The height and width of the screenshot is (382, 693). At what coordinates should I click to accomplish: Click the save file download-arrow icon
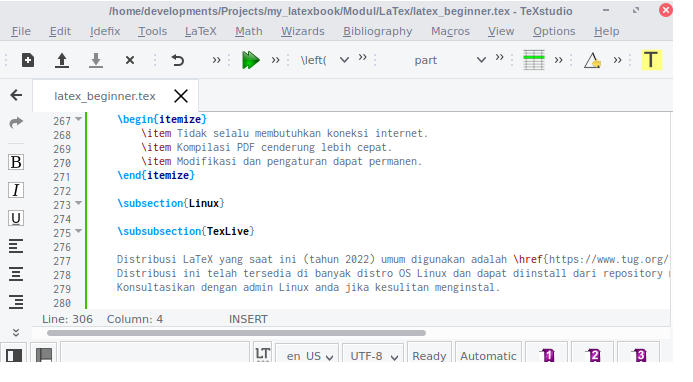[95, 60]
